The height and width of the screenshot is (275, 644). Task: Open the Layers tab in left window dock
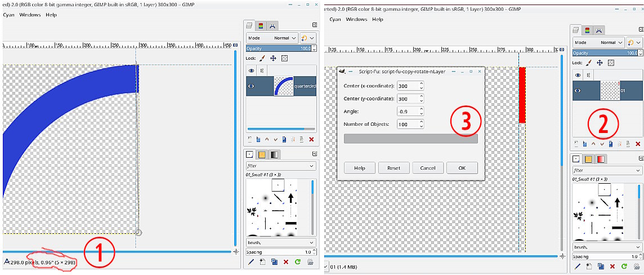(x=249, y=26)
